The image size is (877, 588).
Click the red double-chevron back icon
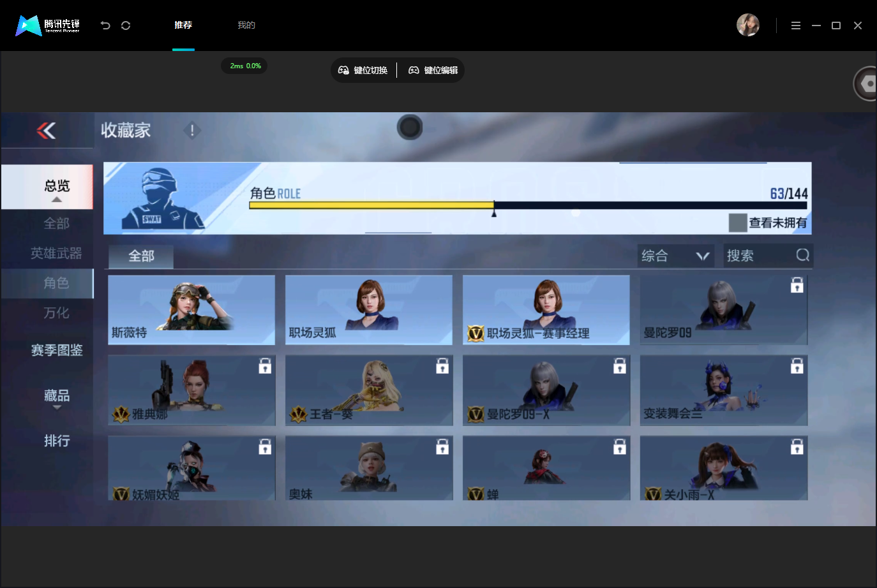pyautogui.click(x=46, y=131)
